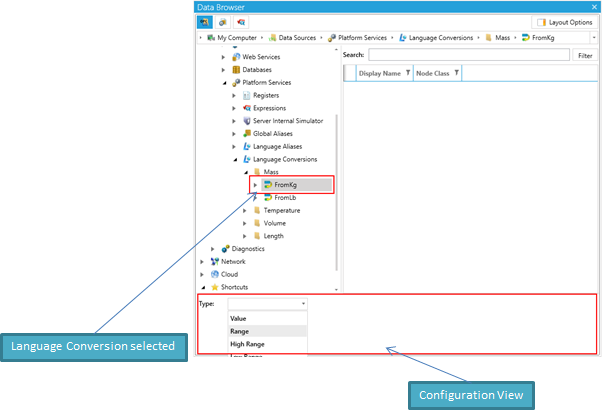Click the Search input field
The width and height of the screenshot is (603, 411).
(x=469, y=55)
